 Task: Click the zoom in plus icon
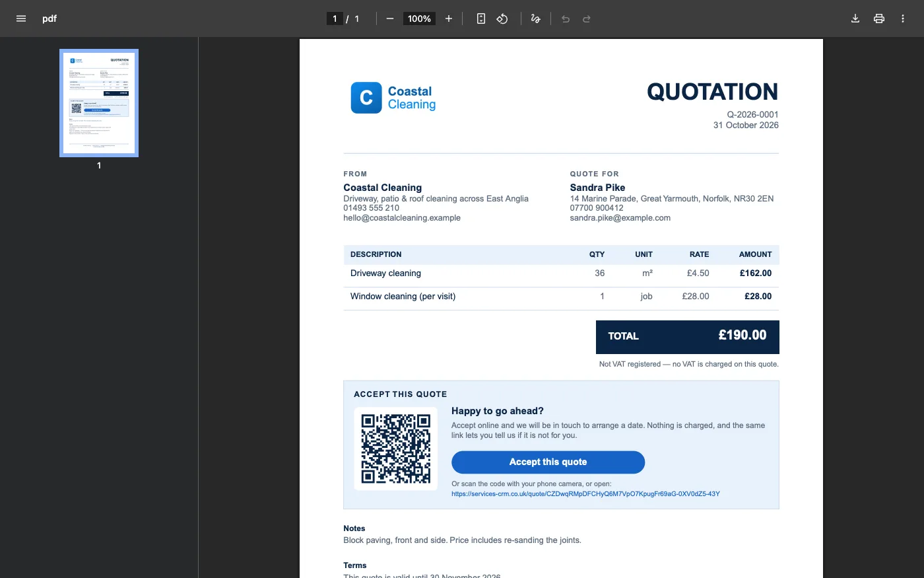tap(449, 18)
